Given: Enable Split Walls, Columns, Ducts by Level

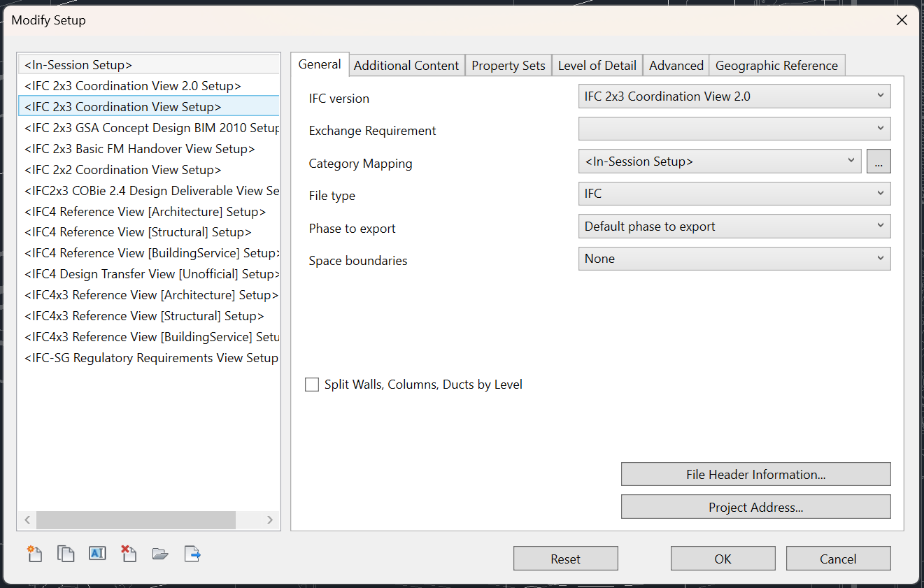Looking at the screenshot, I should 312,385.
